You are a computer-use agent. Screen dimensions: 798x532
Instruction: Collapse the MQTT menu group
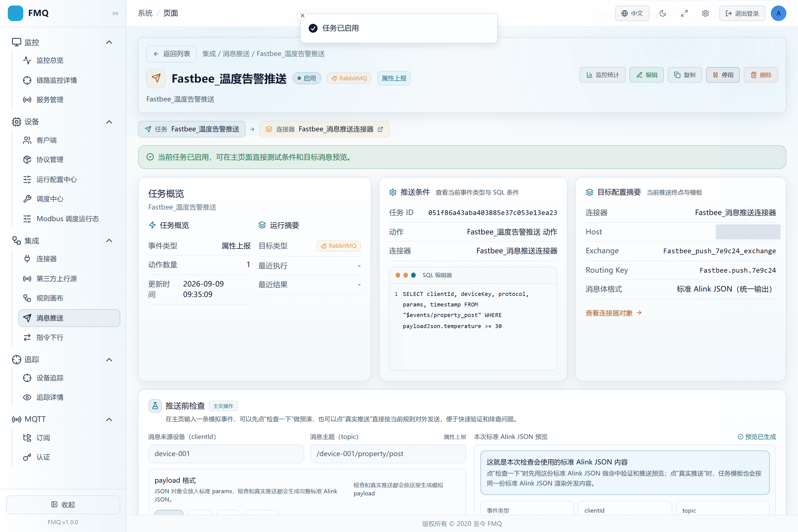109,419
